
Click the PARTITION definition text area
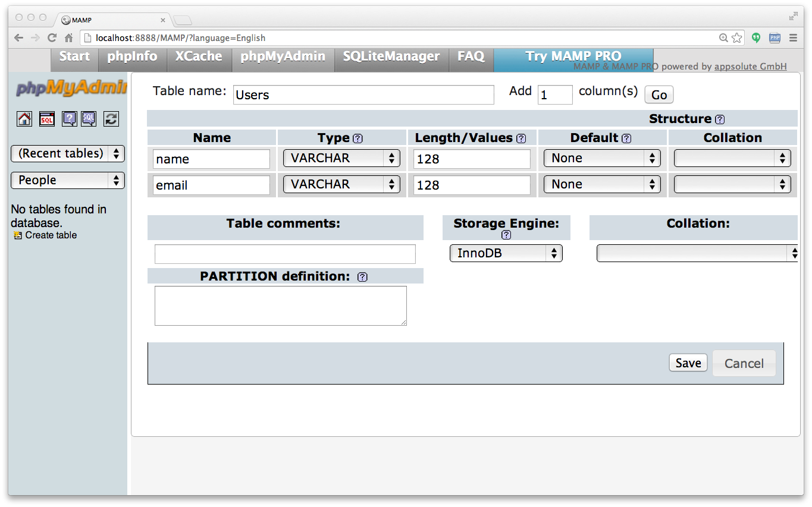pyautogui.click(x=281, y=306)
